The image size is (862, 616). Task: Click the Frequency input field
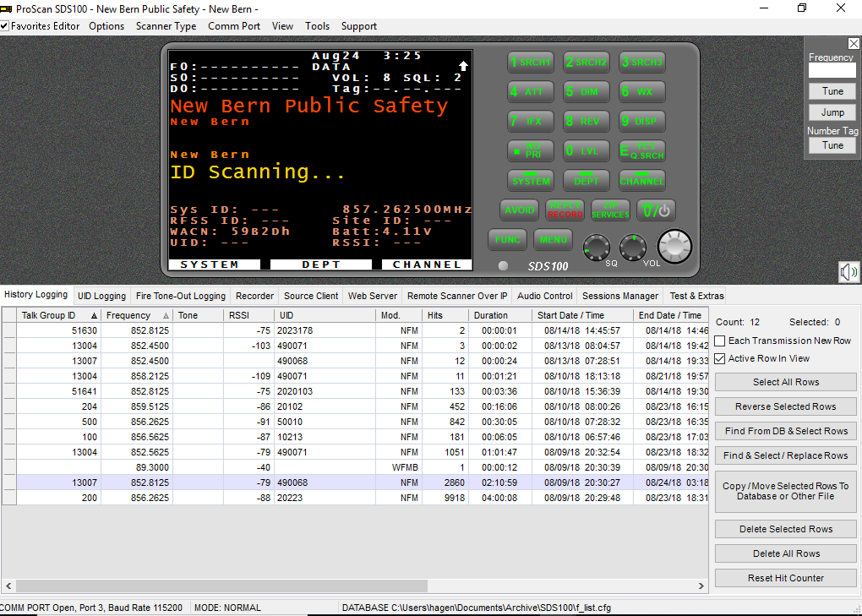click(832, 70)
